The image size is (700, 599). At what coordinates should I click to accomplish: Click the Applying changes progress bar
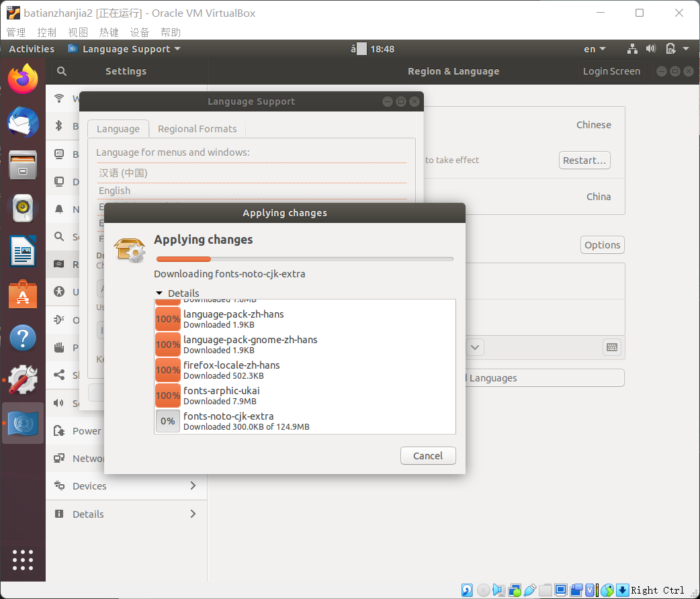[305, 259]
